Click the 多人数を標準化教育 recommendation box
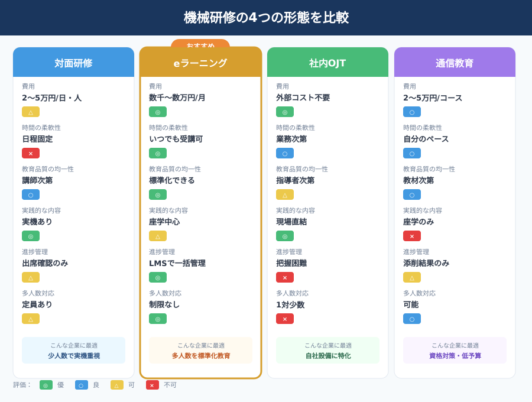Image resolution: width=532 pixels, height=402 pixels. (x=200, y=351)
